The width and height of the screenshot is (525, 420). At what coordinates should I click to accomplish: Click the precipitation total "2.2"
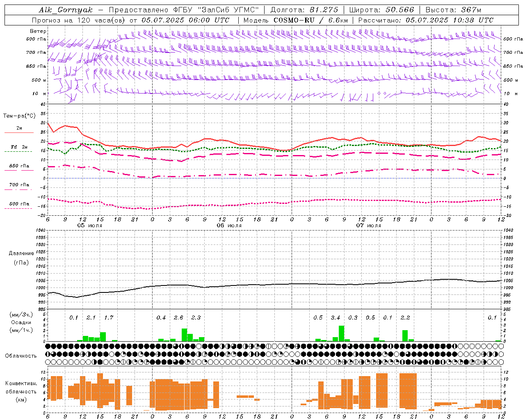[405, 317]
